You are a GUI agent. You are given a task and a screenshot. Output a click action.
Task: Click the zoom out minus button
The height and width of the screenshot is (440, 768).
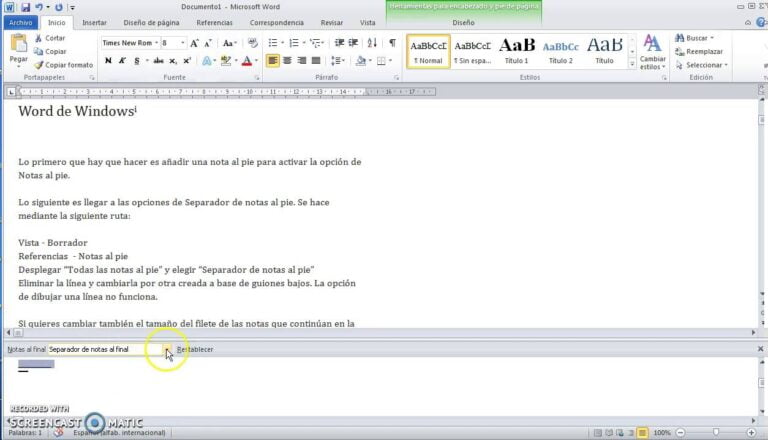(680, 433)
